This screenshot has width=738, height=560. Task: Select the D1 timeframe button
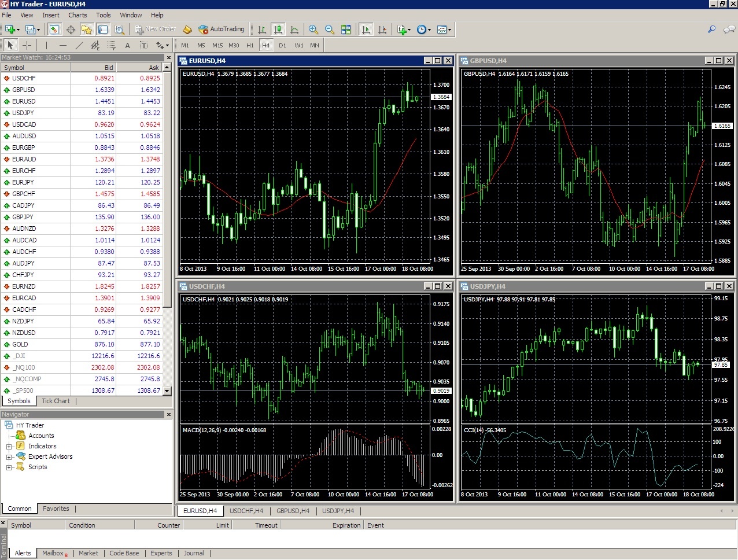click(x=282, y=45)
